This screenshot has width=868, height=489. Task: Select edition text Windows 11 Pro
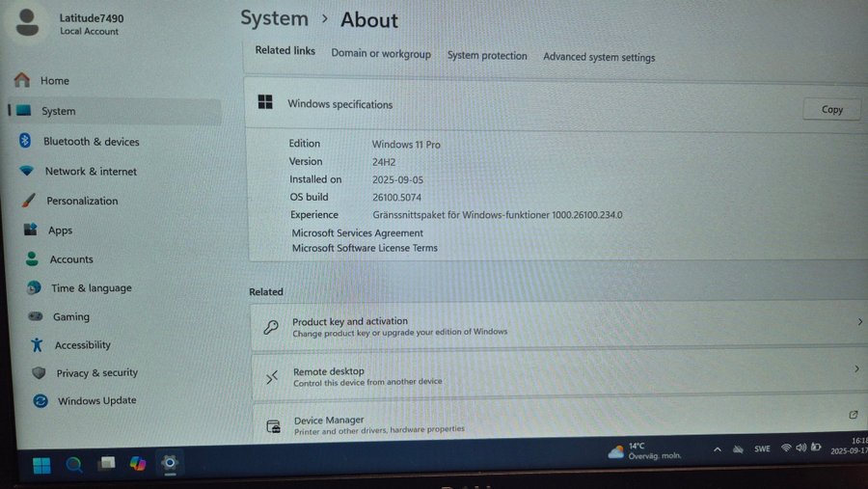406,145
